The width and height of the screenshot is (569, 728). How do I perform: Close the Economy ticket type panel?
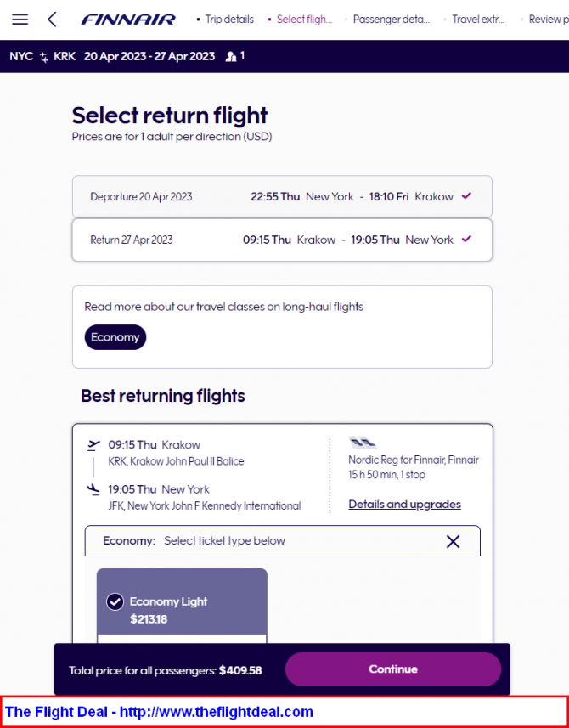(453, 541)
